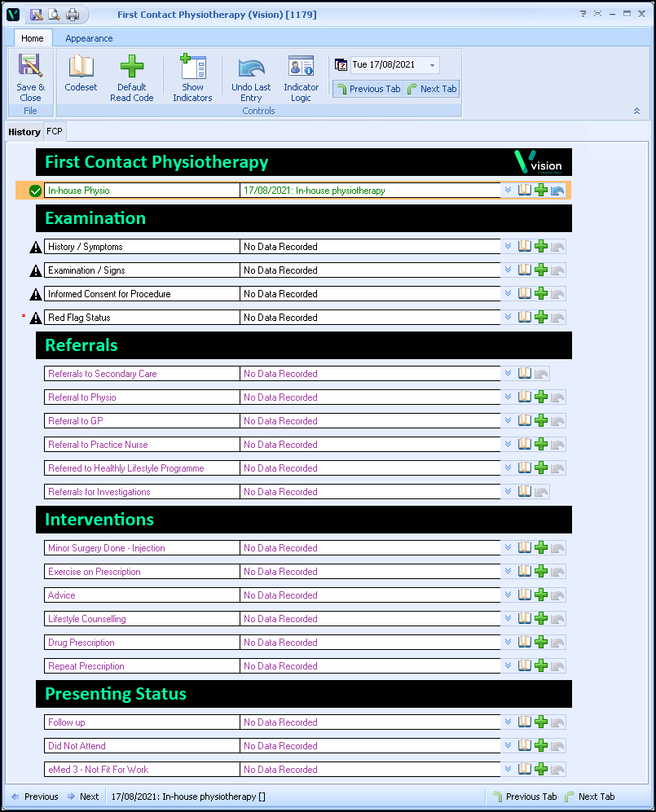Click the Show Indicators icon

pyautogui.click(x=192, y=78)
